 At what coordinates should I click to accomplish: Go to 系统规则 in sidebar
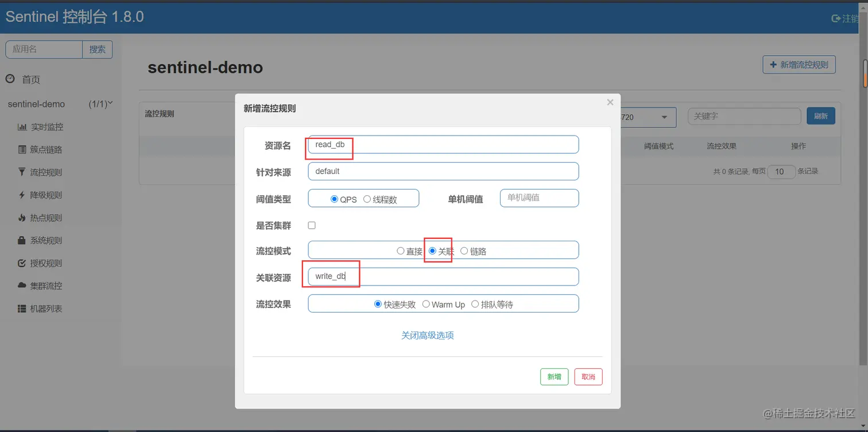click(46, 240)
